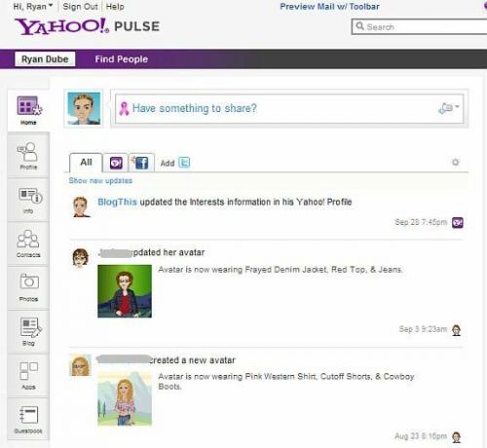
Task: Click Ryan's profile avatar next to share box
Action: point(84,108)
